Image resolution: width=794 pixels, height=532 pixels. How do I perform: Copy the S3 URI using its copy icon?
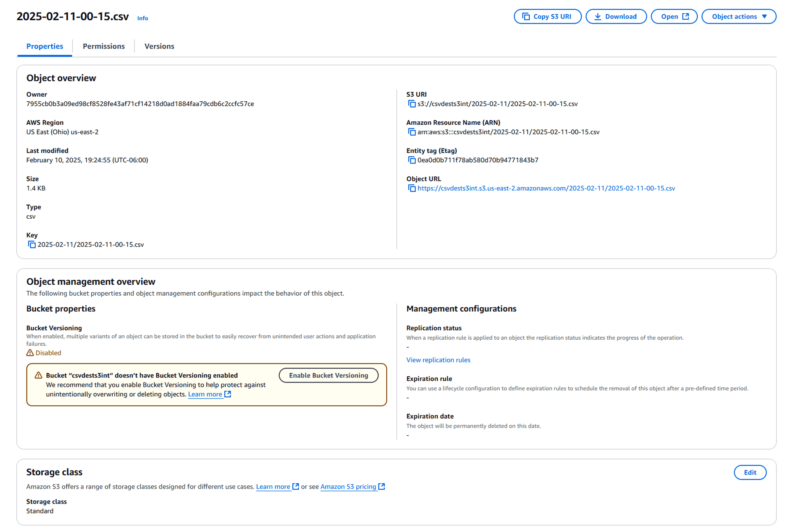pyautogui.click(x=412, y=104)
